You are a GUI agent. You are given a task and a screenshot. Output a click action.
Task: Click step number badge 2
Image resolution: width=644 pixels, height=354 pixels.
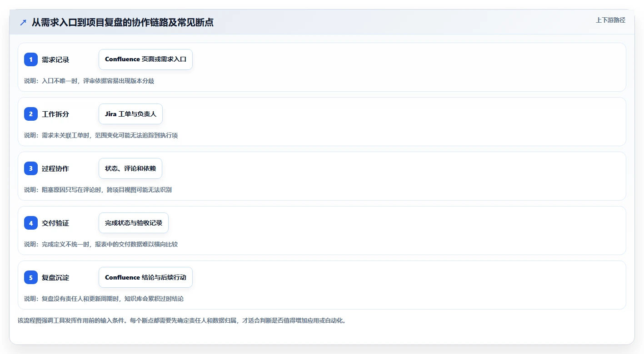[31, 114]
